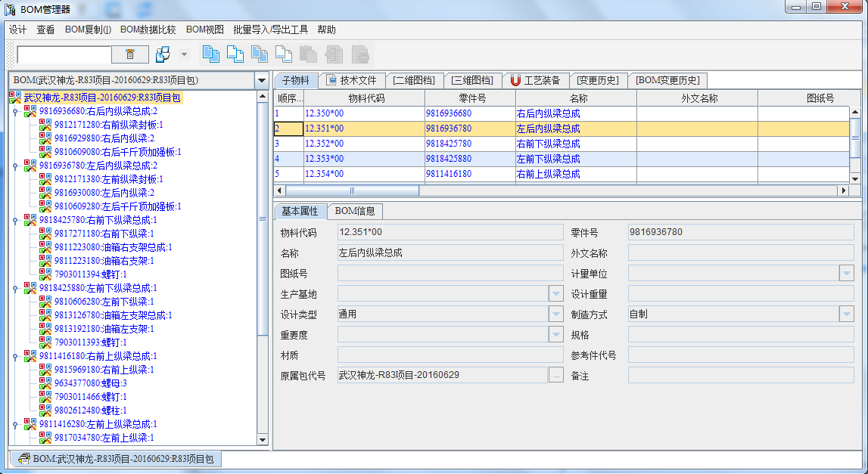Click the node icon of 9818425880 左前下纵梁总成
Viewport: 868px width, 474px height.
[x=30, y=288]
